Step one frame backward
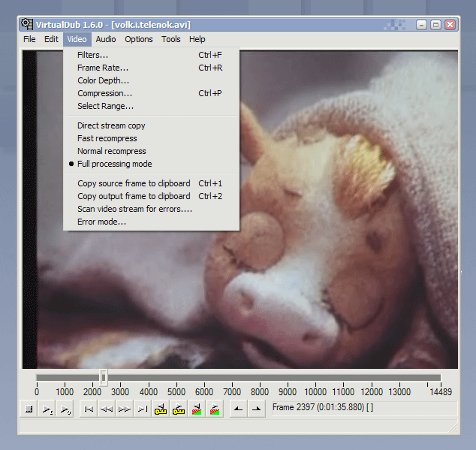This screenshot has height=450, width=476. coord(107,409)
